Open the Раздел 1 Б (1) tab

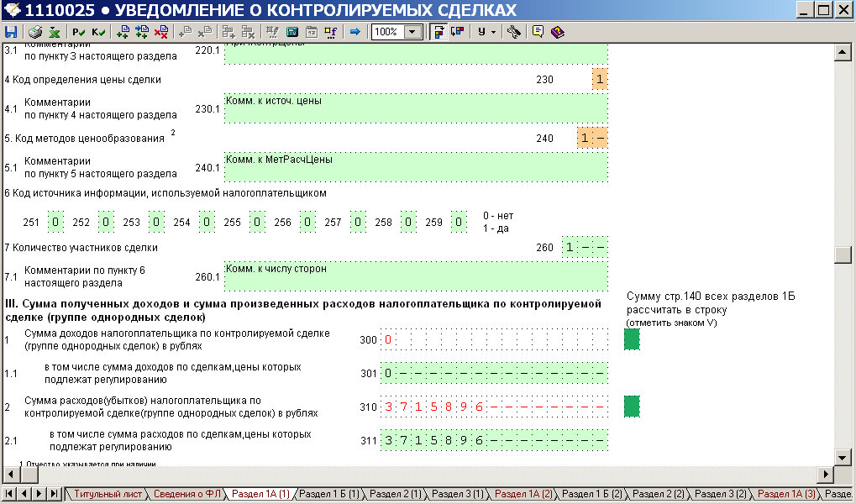pyautogui.click(x=329, y=494)
